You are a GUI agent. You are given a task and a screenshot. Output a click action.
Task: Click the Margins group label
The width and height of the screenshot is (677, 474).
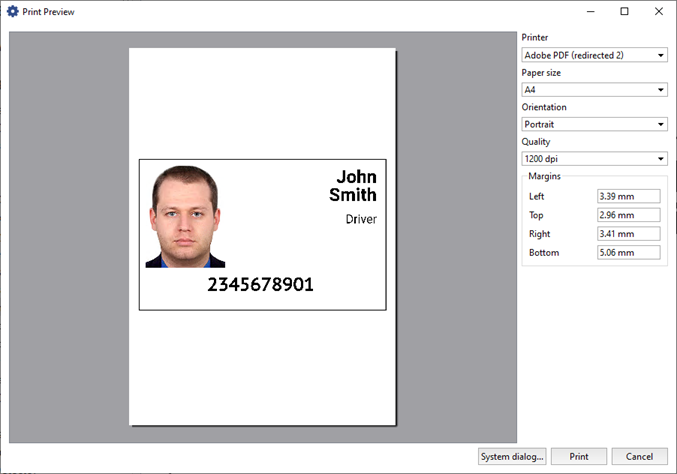tap(544, 176)
